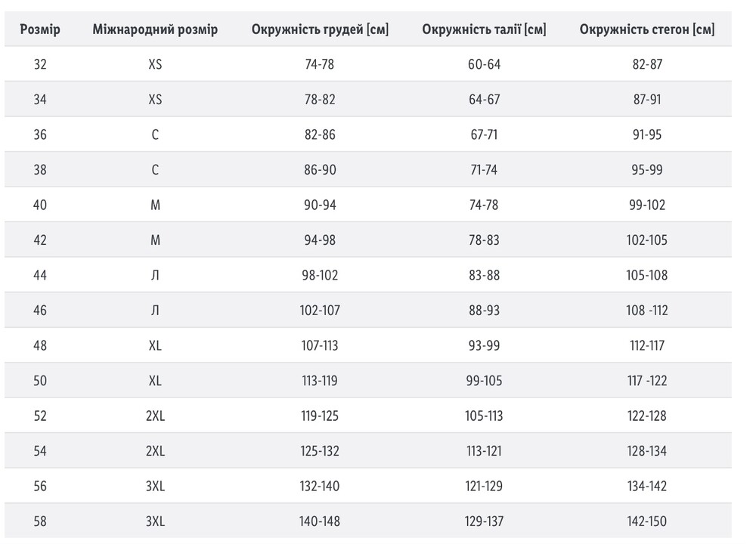Click size 38 in the size column
This screenshot has height=544, width=756.
[40, 170]
